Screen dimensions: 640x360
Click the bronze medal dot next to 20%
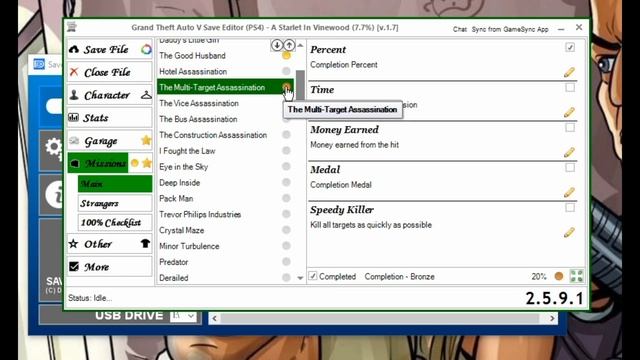[559, 276]
